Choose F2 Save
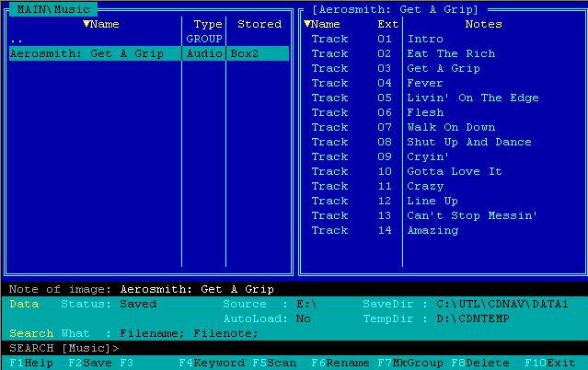Image resolution: width=588 pixels, height=370 pixels. click(x=90, y=363)
